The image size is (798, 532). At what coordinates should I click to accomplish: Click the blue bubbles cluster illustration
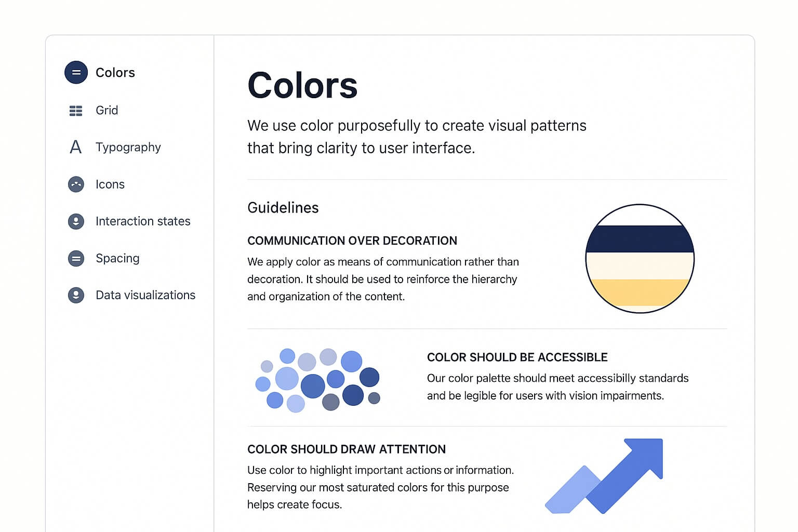[318, 380]
